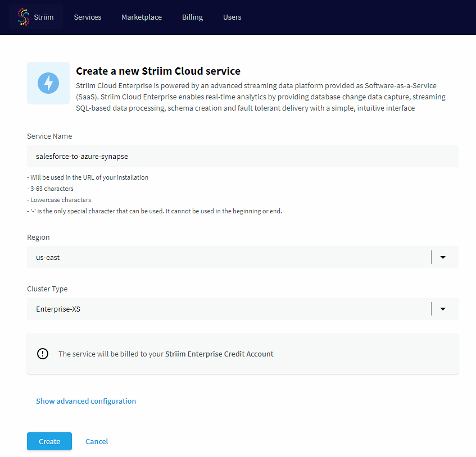Click the "Lowercase characters" hint text
Image resolution: width=476 pixels, height=457 pixels.
click(59, 200)
